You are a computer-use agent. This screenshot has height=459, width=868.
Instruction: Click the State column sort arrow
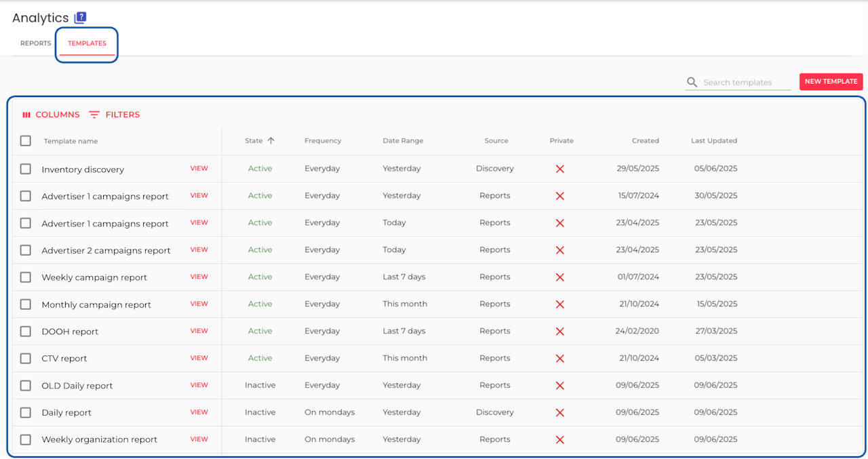point(271,141)
